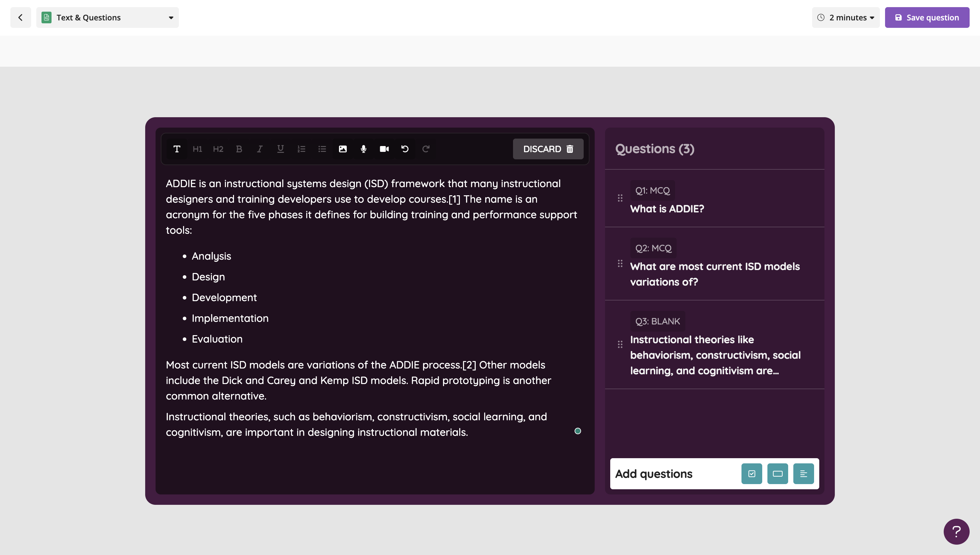Open the Text & Questions type dropdown
980x555 pixels.
107,17
